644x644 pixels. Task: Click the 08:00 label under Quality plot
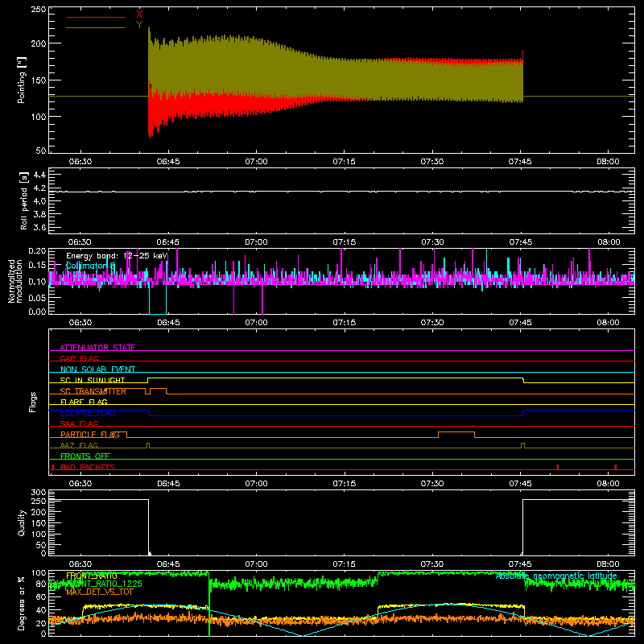click(x=608, y=564)
